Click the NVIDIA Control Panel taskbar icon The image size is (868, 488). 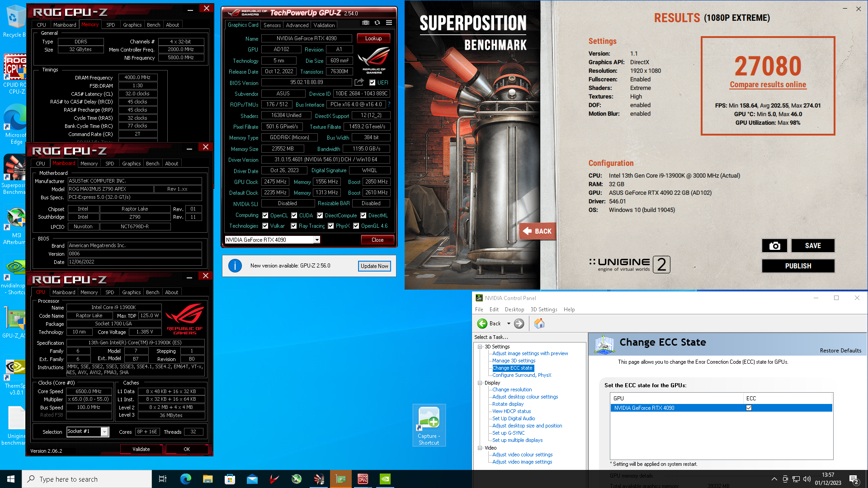pyautogui.click(x=385, y=479)
